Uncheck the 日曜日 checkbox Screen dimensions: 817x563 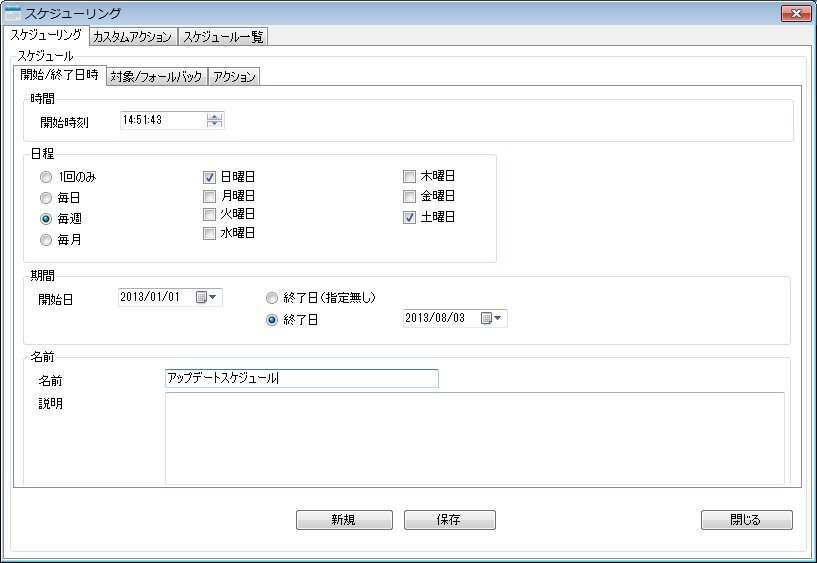tap(210, 177)
